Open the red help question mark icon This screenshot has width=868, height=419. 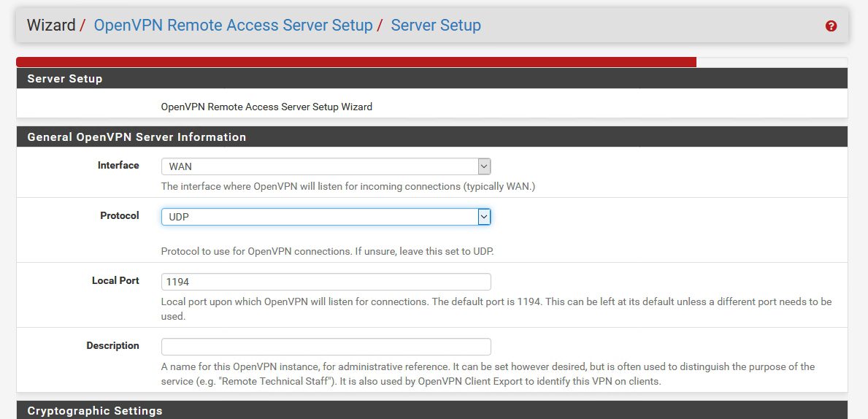(x=831, y=26)
